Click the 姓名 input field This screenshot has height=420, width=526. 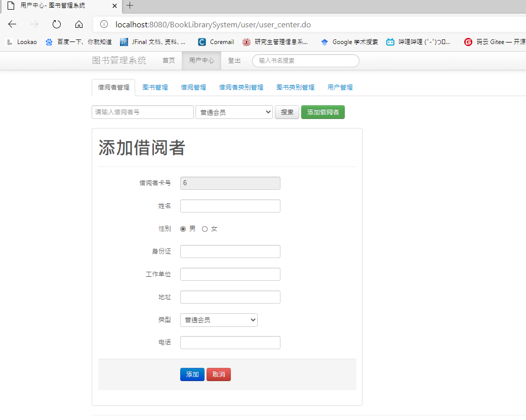click(230, 206)
